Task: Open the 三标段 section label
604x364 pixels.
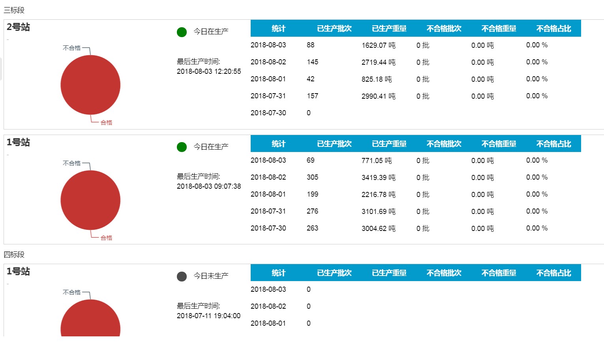Action: pyautogui.click(x=14, y=10)
